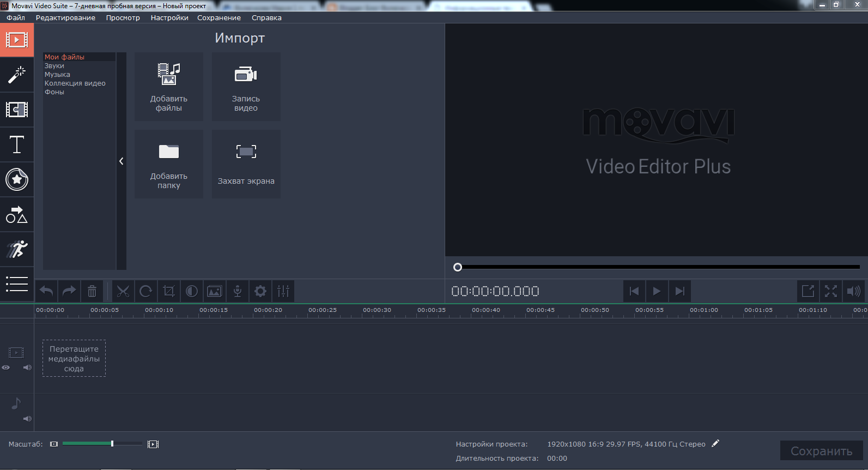This screenshot has height=470, width=868.
Task: Click the Захват экрана button
Action: 246,164
